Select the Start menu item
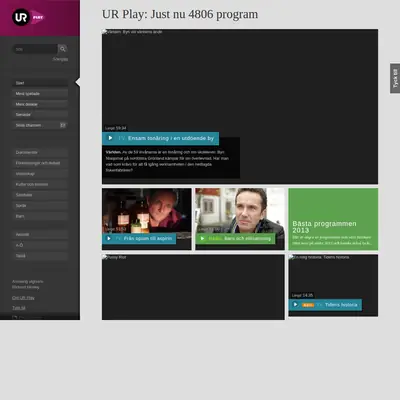 (x=40, y=83)
